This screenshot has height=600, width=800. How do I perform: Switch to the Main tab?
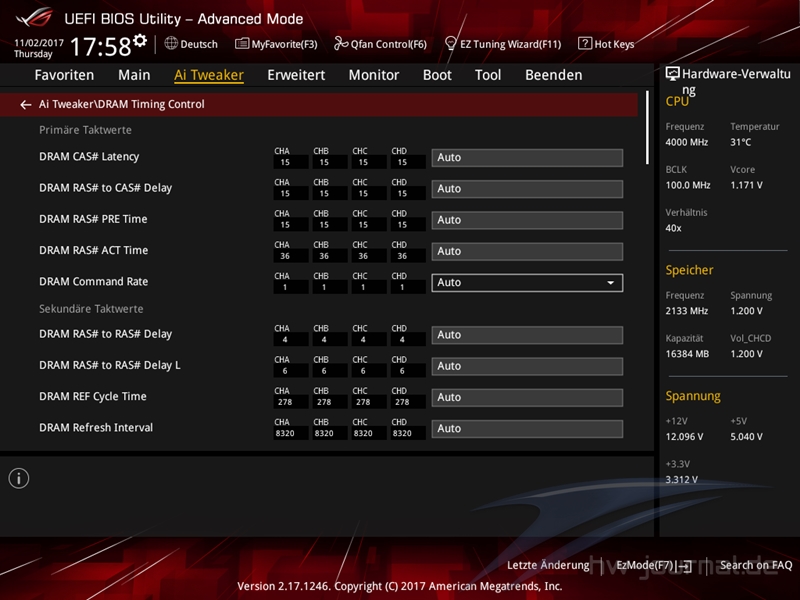(134, 75)
